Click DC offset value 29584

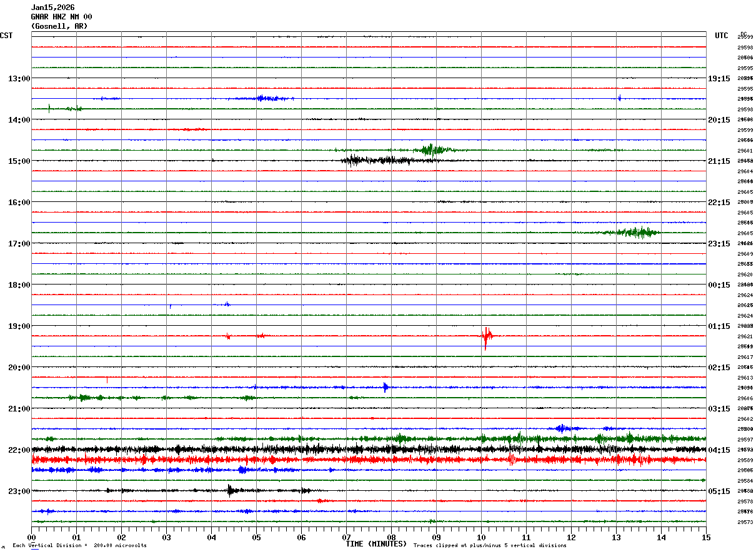(745, 481)
